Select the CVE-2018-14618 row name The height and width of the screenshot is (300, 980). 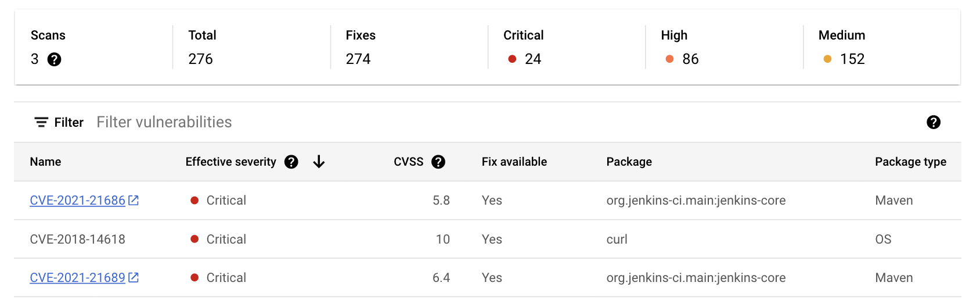pos(77,240)
